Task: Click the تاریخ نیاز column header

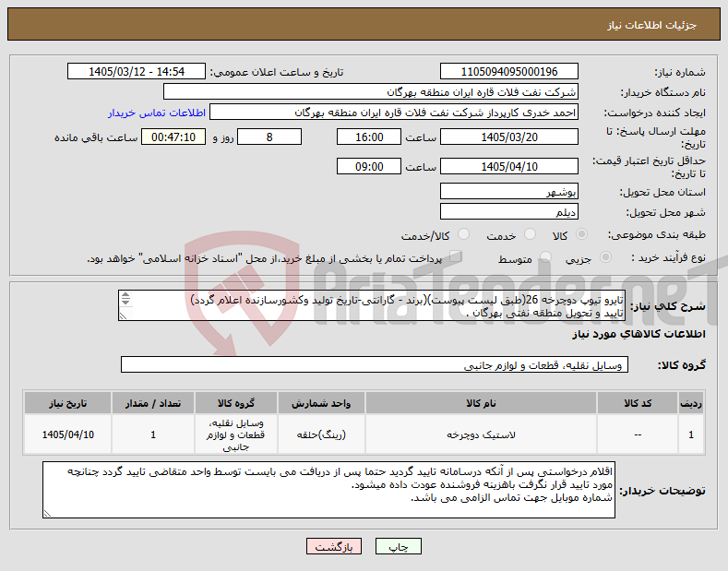Action: coord(67,403)
